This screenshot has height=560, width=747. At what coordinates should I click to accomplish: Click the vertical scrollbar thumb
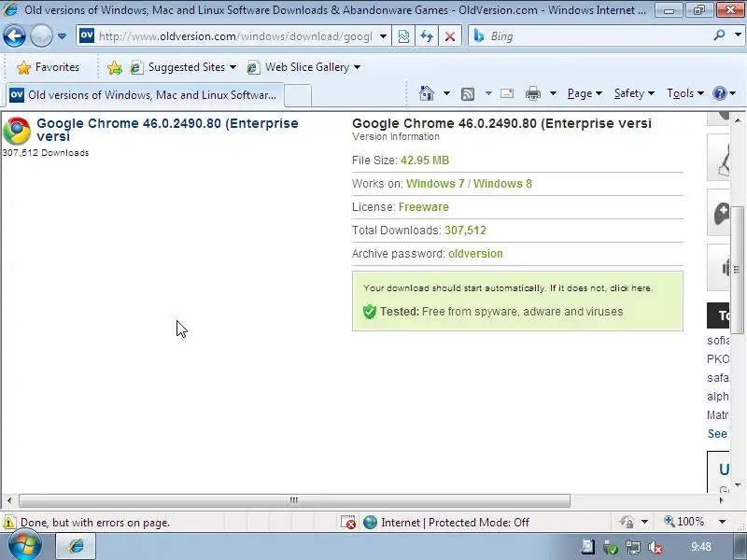click(x=738, y=270)
